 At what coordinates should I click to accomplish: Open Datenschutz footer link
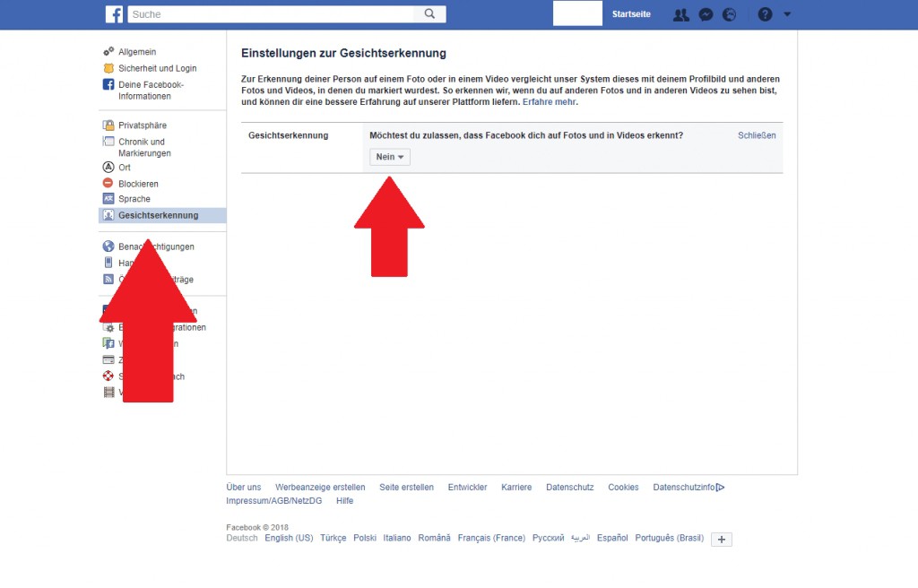point(569,488)
